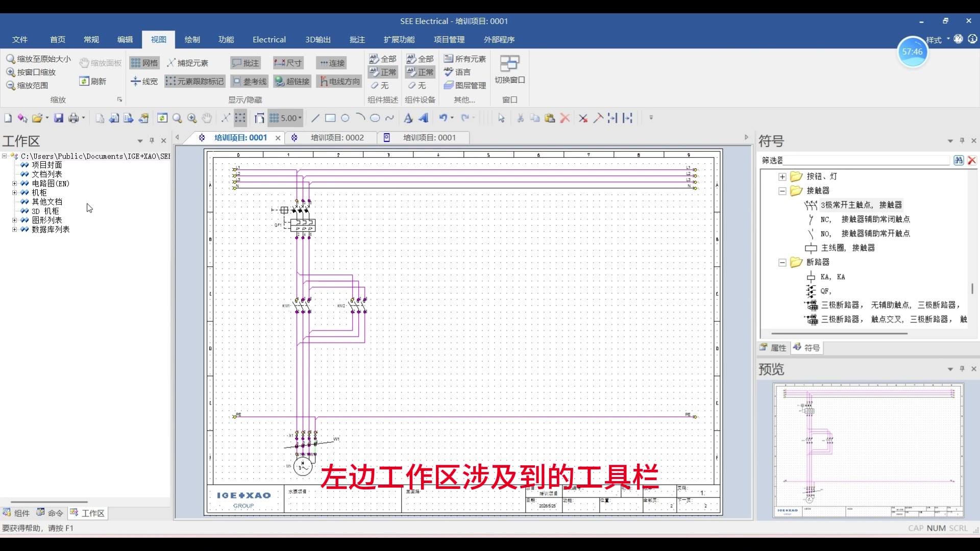Toggle 捕捉元素 snap option
Viewport: 980px width, 551px height.
(x=187, y=63)
